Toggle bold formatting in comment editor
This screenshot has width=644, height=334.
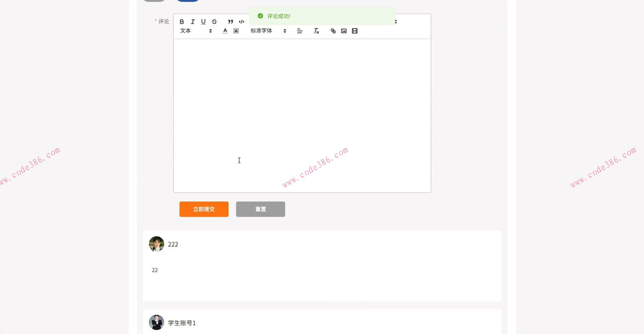click(x=182, y=22)
